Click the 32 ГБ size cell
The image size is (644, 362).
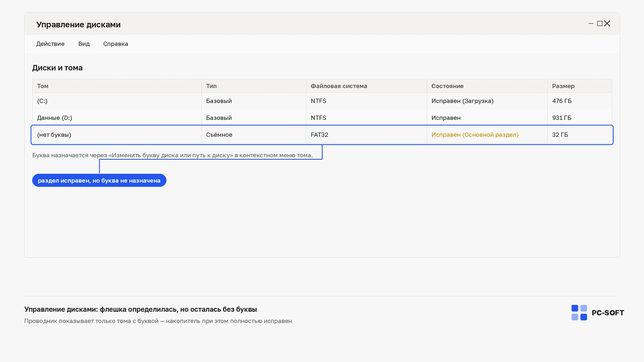[580, 135]
